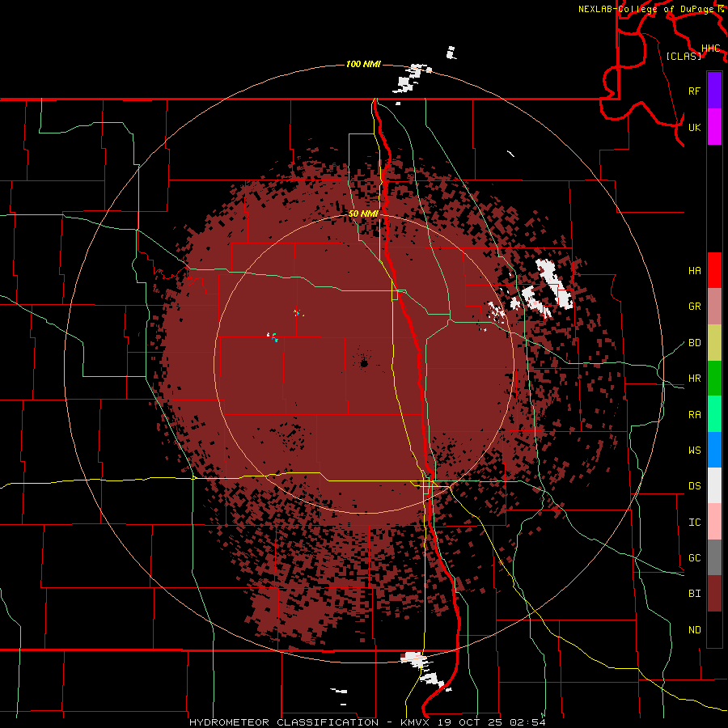Viewport: 728px width, 728px height.
Task: Click the NEXLAB-College of DuPage credit text
Action: pos(647,9)
